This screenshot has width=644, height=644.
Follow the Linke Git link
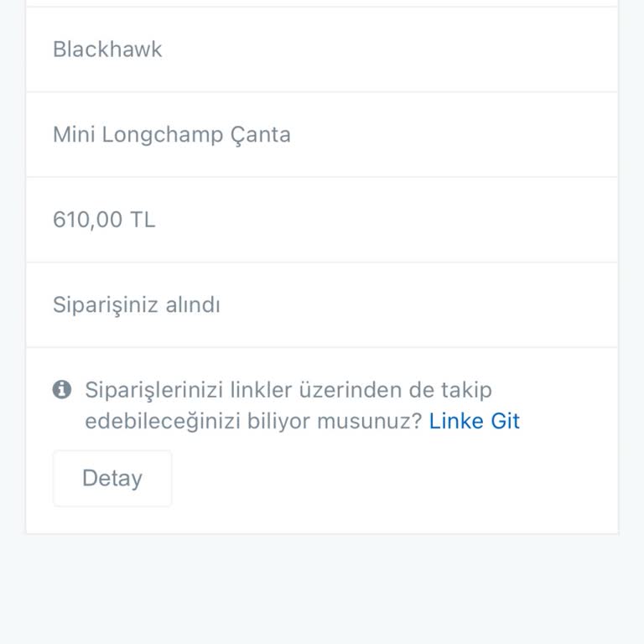pos(475,421)
